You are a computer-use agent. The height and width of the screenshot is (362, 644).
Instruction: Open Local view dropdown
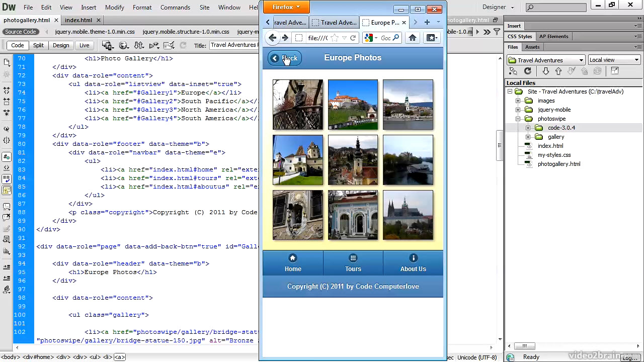614,60
